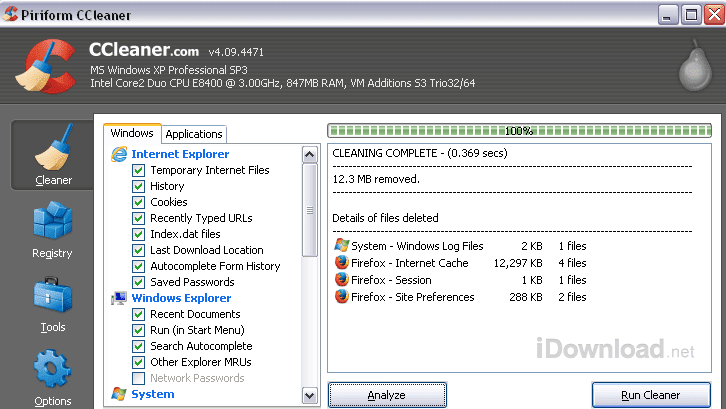Click Firefox icon beside Session result
The width and height of the screenshot is (726, 409).
tap(342, 280)
